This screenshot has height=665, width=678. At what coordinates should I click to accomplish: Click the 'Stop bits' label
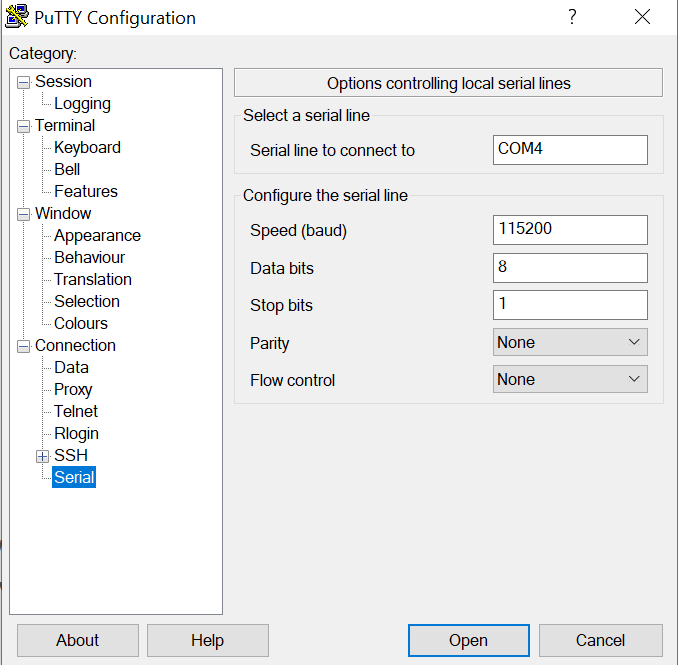(281, 305)
